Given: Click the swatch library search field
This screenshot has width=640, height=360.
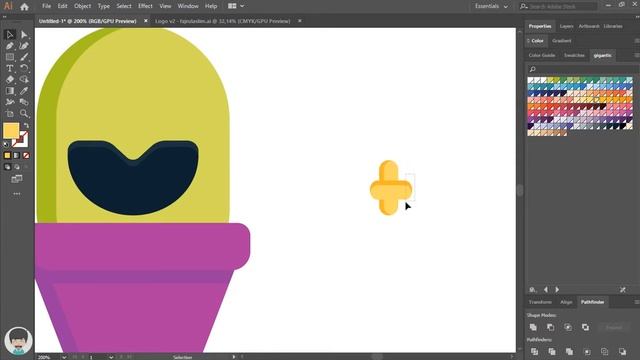Looking at the screenshot, I should pos(580,69).
